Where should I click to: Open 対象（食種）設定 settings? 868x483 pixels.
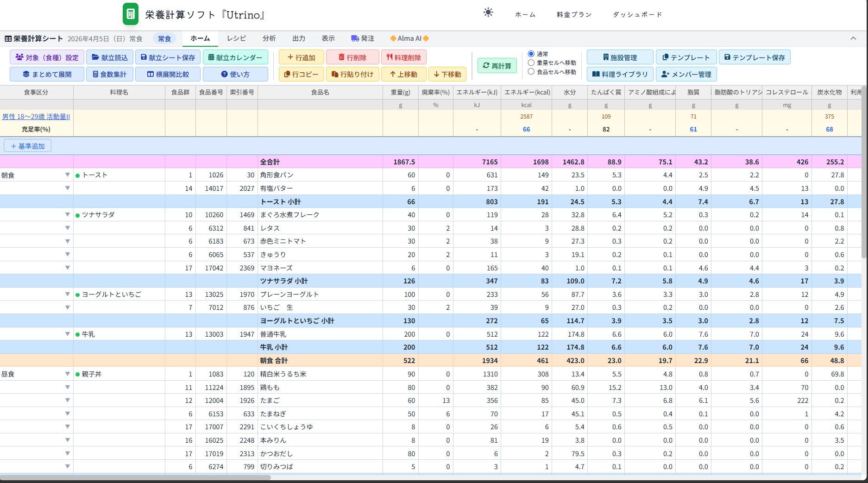(x=47, y=57)
